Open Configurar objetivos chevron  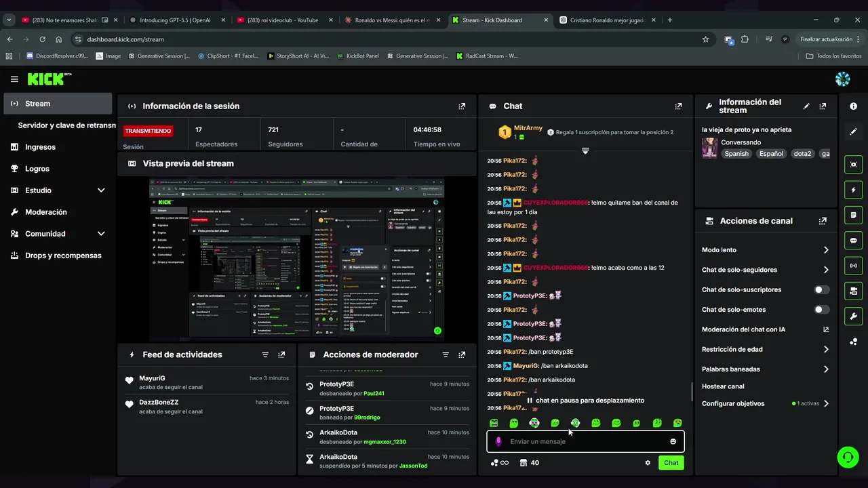click(826, 403)
